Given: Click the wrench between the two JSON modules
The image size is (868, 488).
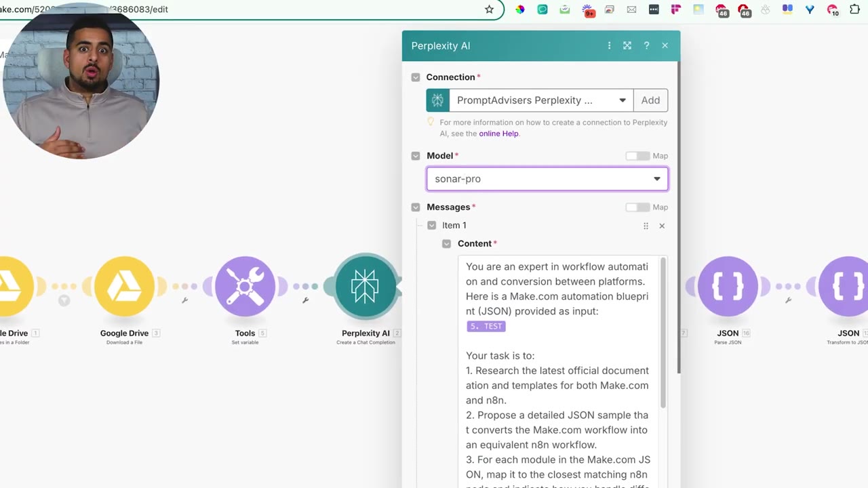Looking at the screenshot, I should pyautogui.click(x=788, y=300).
